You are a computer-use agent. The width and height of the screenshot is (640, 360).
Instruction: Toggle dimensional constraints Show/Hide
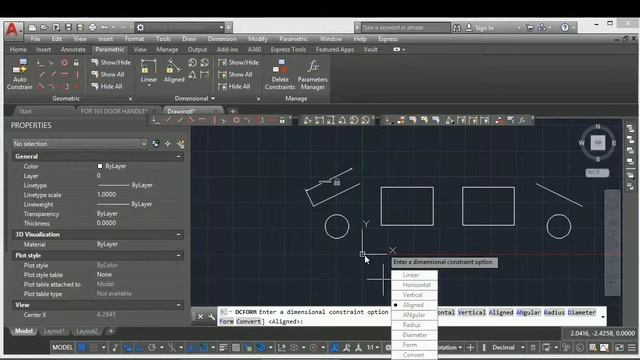[x=239, y=62]
